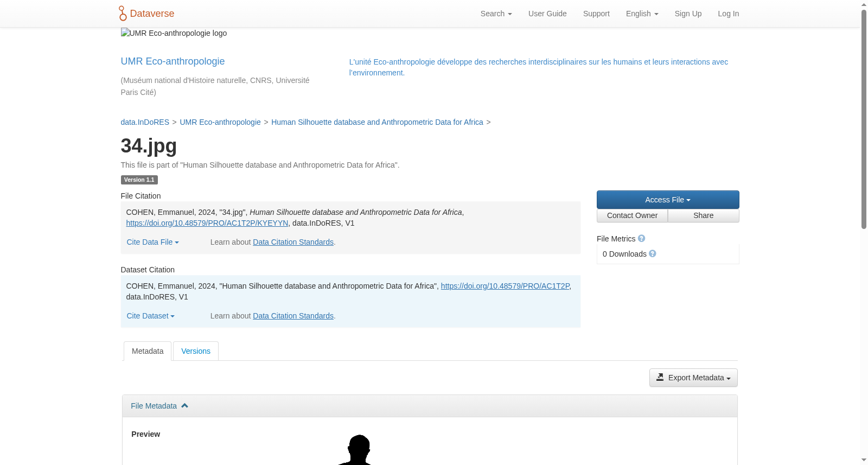
Task: Click the UMR Eco-anthropologie logo image
Action: (174, 33)
